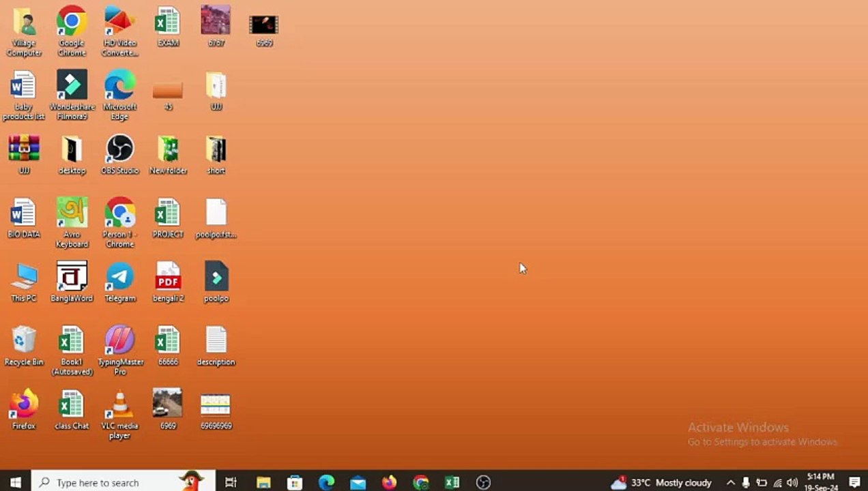Select the 6969 image thumbnail with cars
The height and width of the screenshot is (491, 868).
168,409
